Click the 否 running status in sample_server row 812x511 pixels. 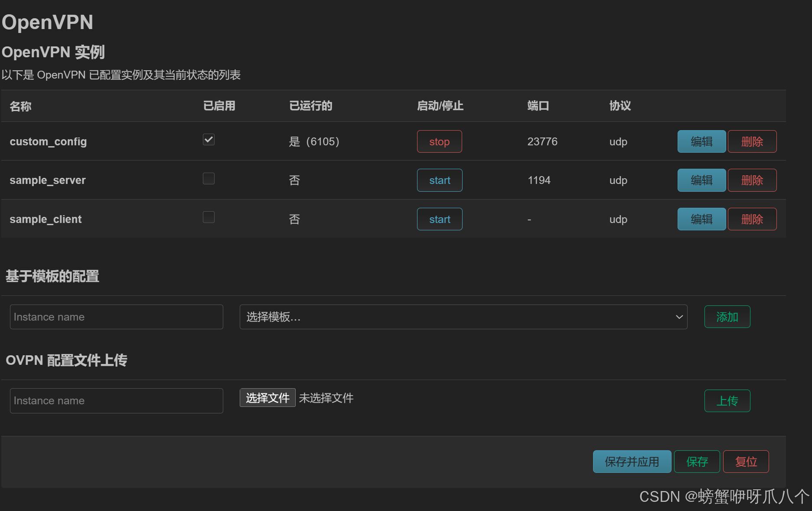click(x=294, y=180)
